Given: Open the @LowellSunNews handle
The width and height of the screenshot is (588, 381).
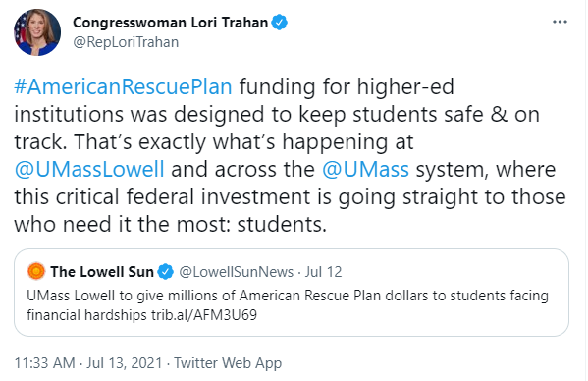Looking at the screenshot, I should 237,272.
